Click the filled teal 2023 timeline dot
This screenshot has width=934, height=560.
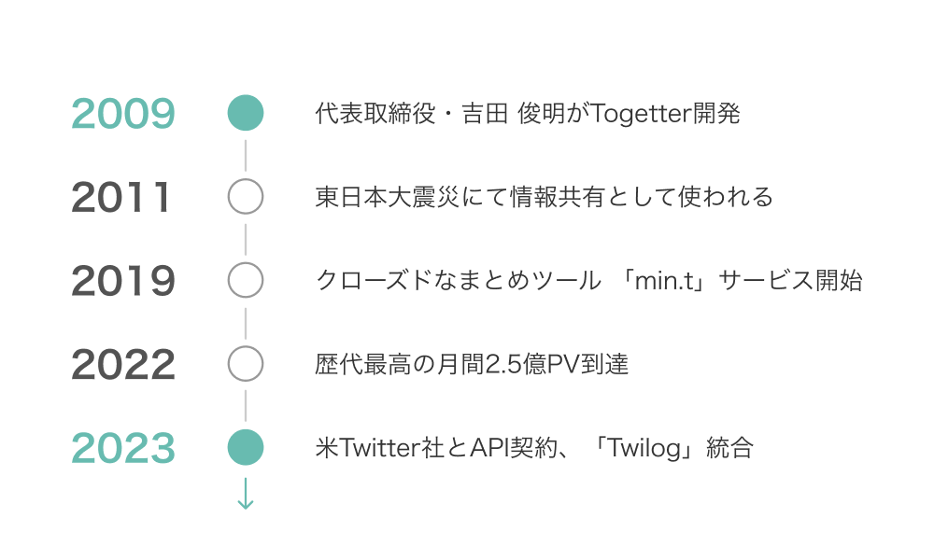[246, 447]
